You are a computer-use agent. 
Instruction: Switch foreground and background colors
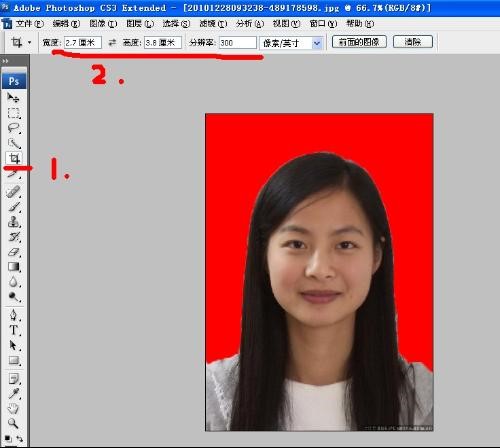[19, 438]
